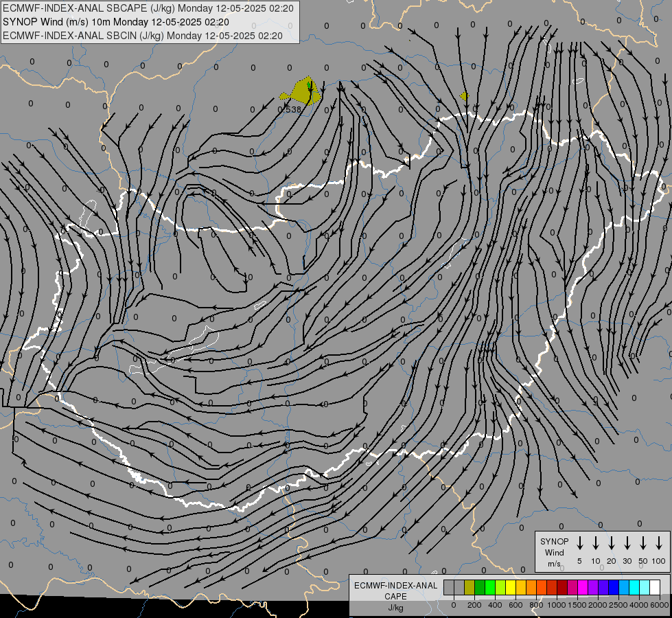Choose the dark red CAPE legend swatch
This screenshot has height=618, width=672.
tap(562, 587)
